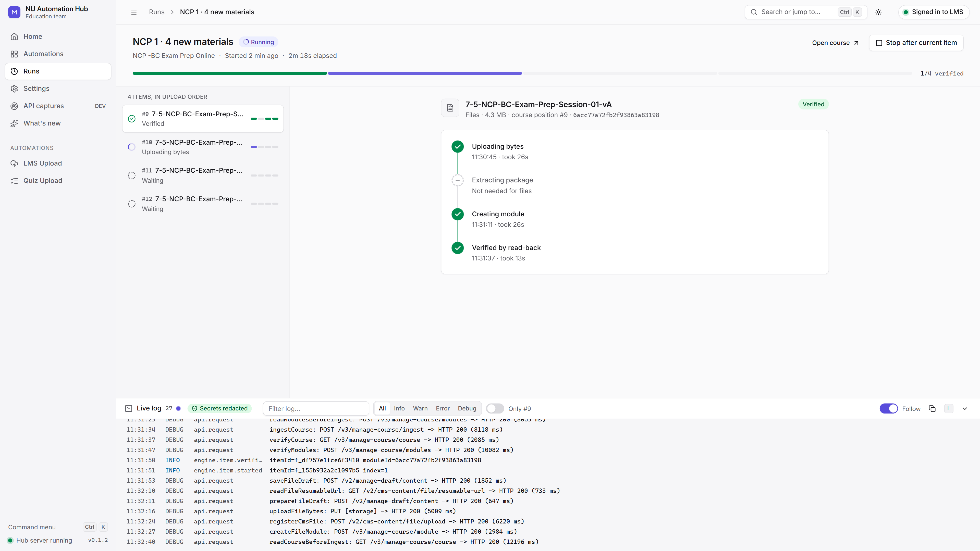Click the Extracting package skipped step icon
Viewport: 980px width, 551px height.
tap(458, 180)
